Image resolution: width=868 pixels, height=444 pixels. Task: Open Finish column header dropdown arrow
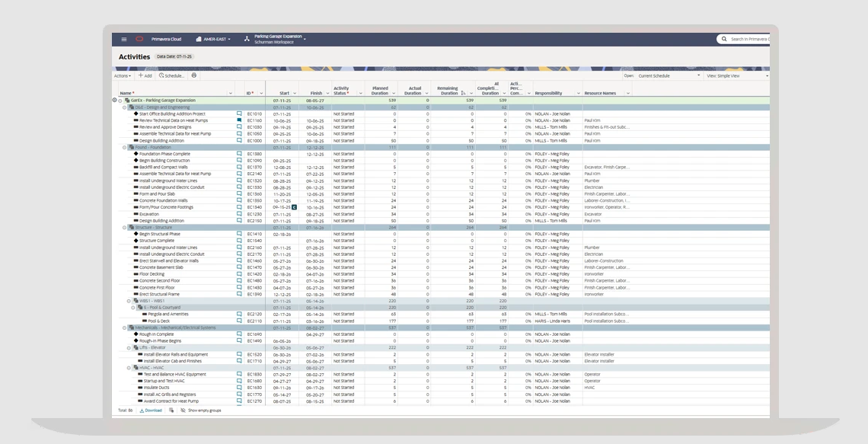point(327,94)
